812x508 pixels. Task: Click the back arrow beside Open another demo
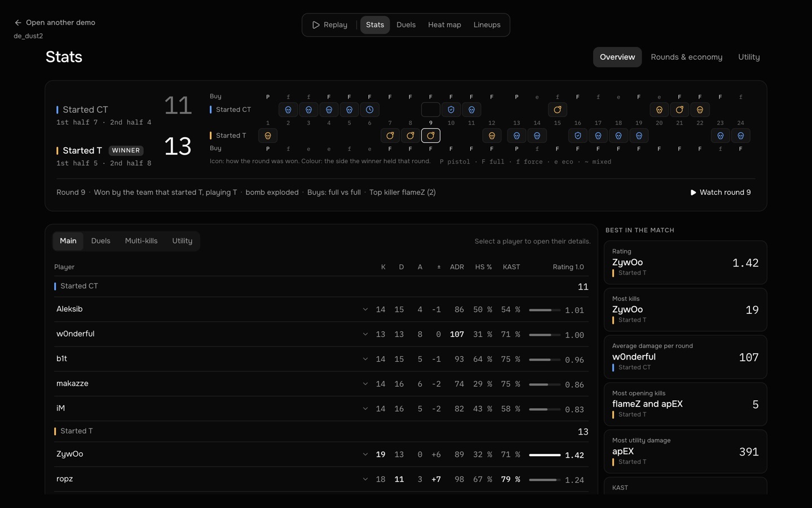[18, 23]
